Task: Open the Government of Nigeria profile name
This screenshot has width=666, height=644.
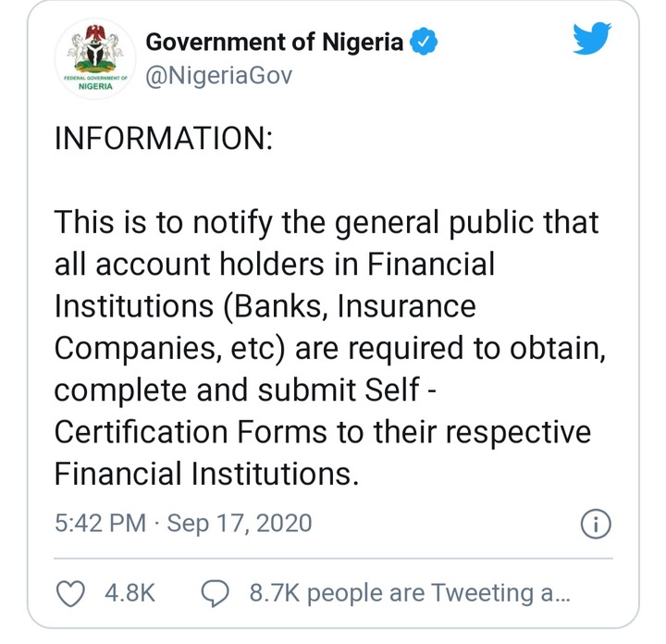Action: pos(276,43)
